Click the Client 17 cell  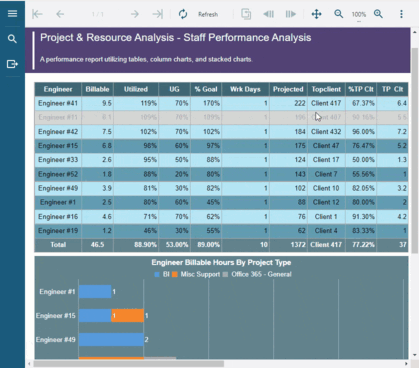coord(326,160)
